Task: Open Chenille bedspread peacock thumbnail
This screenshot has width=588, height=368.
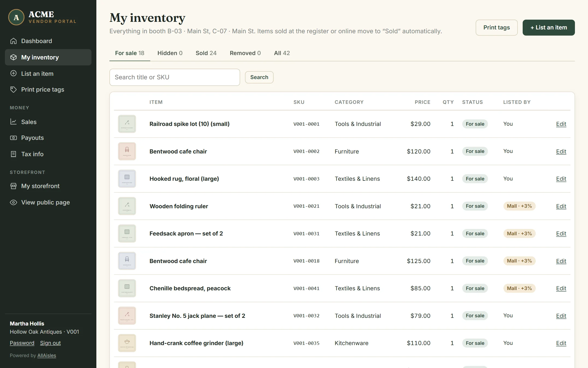Action: pyautogui.click(x=127, y=288)
